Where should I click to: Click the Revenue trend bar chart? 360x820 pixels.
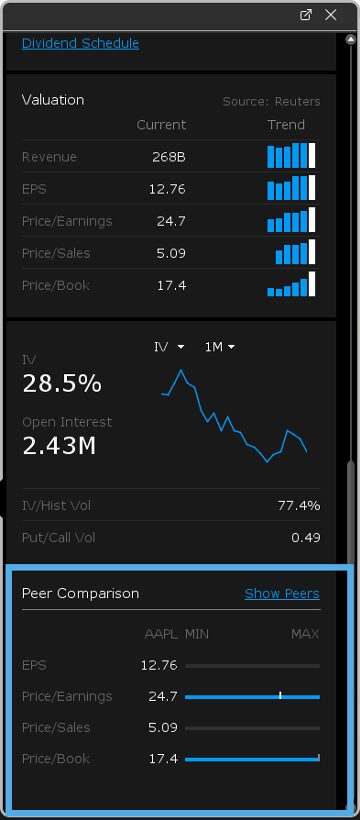point(291,156)
